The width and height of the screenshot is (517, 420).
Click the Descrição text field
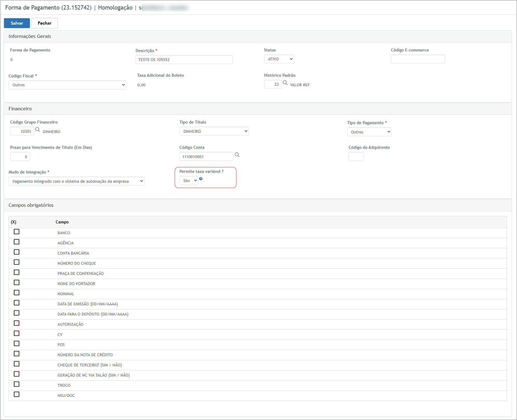coord(184,60)
